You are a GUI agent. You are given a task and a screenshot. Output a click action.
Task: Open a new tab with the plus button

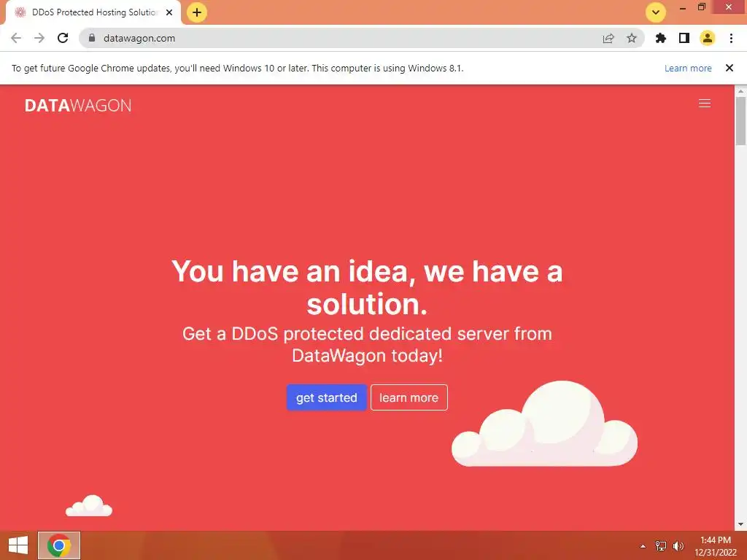197,12
